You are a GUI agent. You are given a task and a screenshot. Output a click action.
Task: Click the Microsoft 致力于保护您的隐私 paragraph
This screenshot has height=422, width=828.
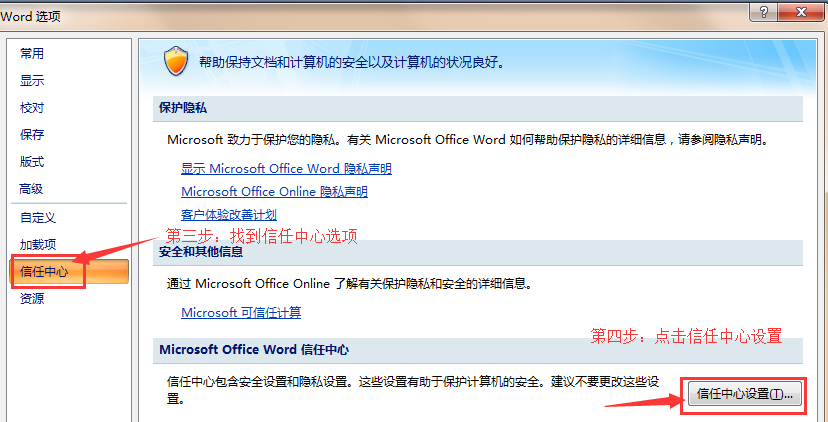[466, 140]
